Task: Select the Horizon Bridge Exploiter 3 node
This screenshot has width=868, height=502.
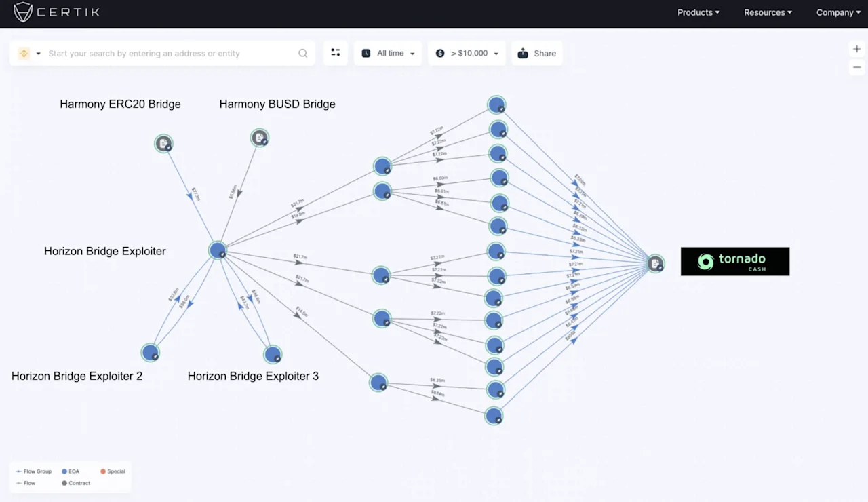Action: (273, 354)
